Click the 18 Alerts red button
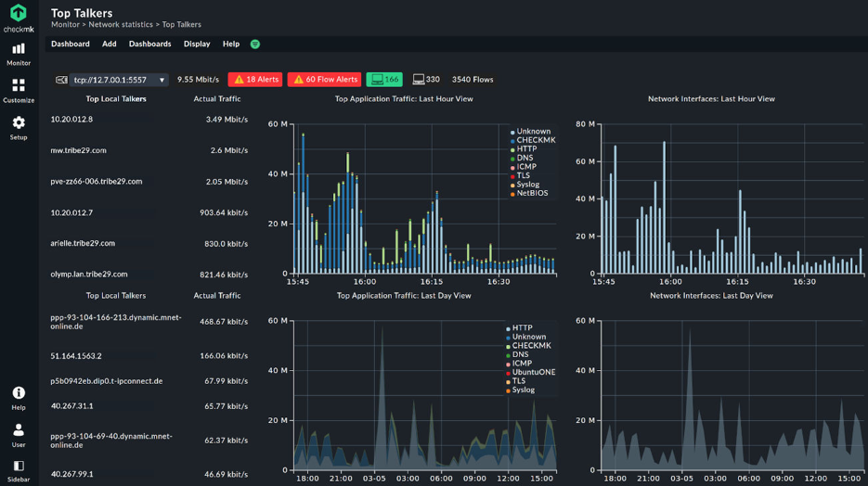This screenshot has width=868, height=486. 255,80
